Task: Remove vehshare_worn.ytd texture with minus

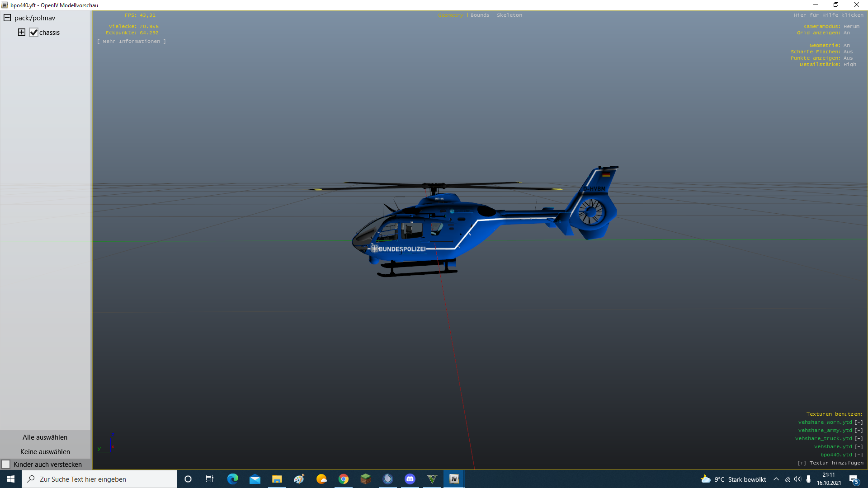Action: [x=859, y=422]
